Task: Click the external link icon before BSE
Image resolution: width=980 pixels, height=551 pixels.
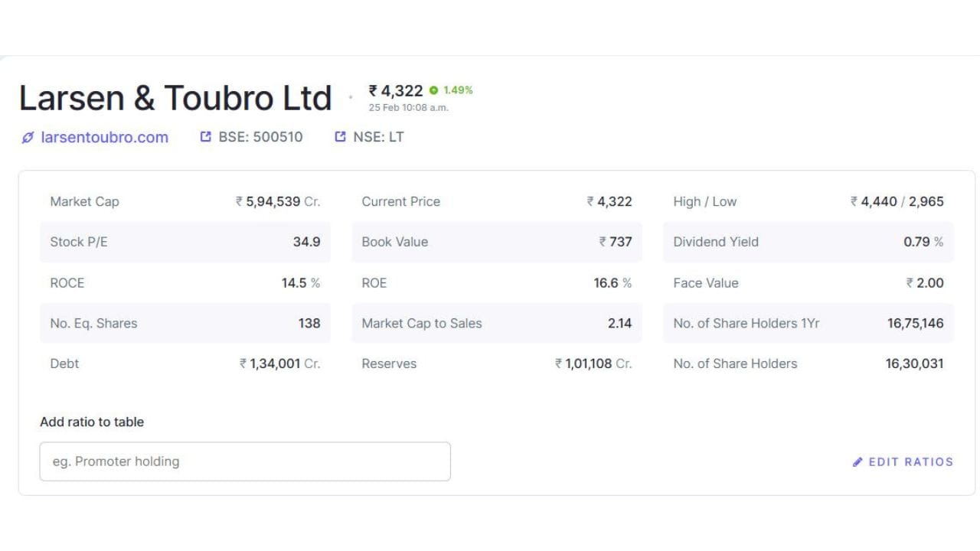Action: [205, 137]
